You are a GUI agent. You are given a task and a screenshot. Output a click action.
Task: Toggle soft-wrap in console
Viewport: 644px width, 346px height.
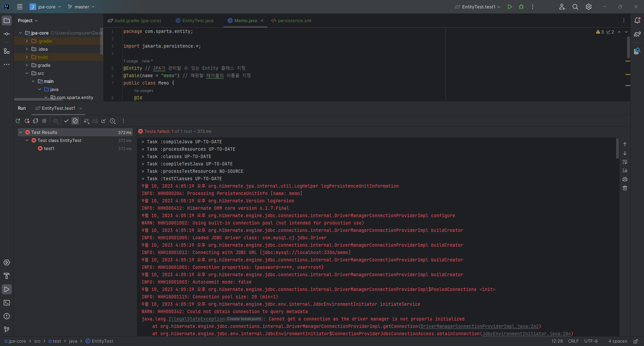625,162
